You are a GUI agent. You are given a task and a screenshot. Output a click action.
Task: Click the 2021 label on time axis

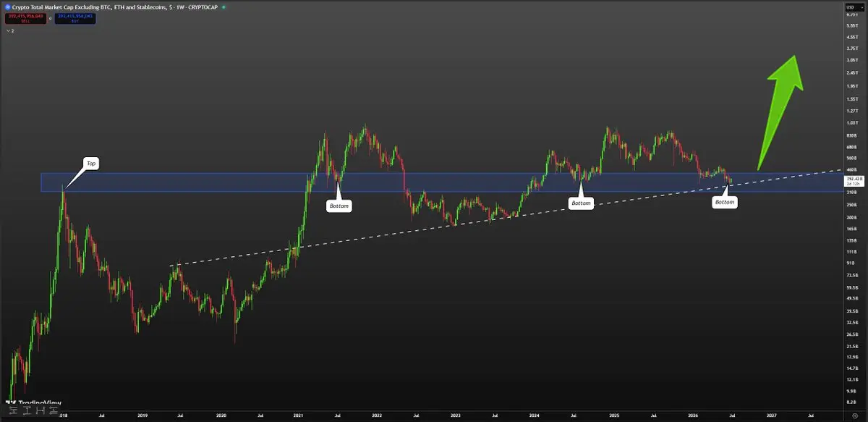299,416
